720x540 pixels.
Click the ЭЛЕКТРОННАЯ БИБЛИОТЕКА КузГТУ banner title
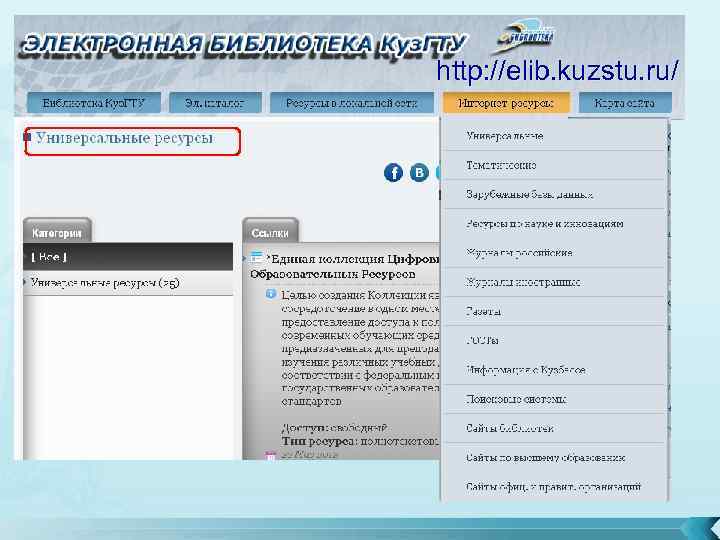(244, 47)
